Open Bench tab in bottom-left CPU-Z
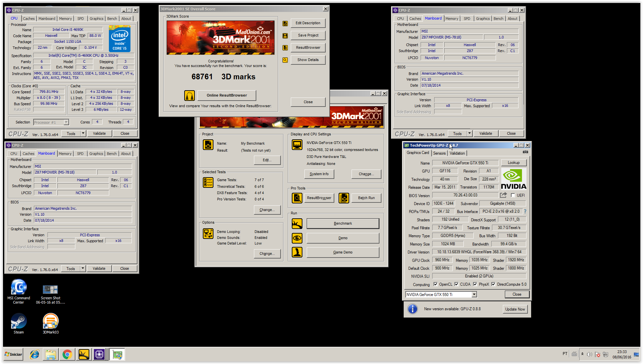 [x=112, y=154]
